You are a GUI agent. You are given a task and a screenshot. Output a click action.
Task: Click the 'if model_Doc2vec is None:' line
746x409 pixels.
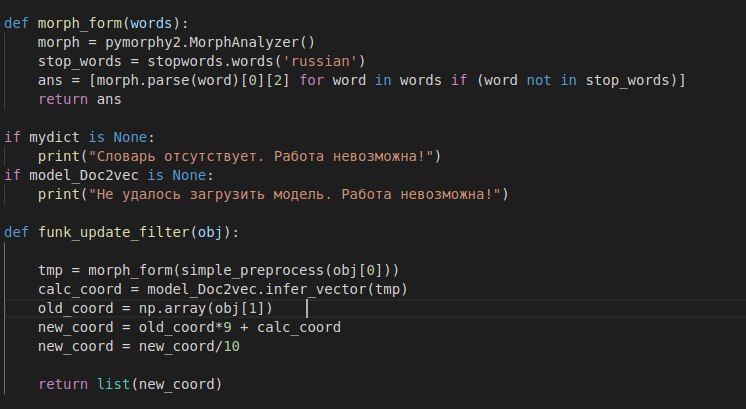109,175
